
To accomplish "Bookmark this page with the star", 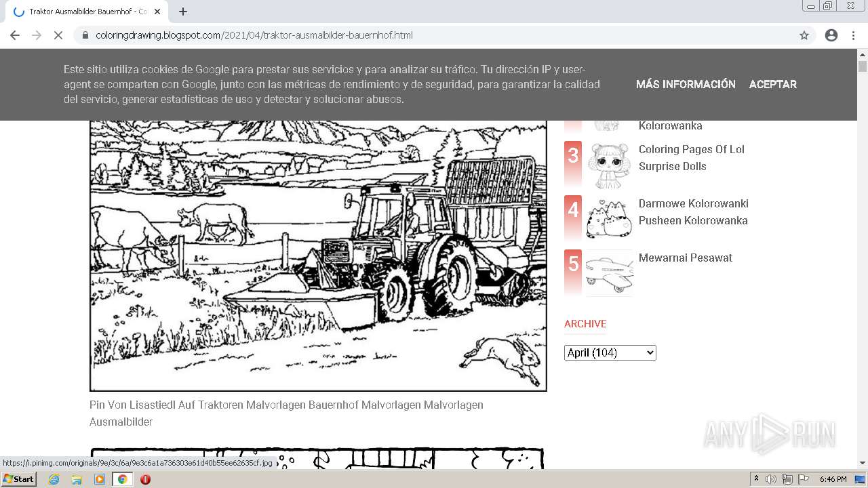I will click(x=804, y=35).
